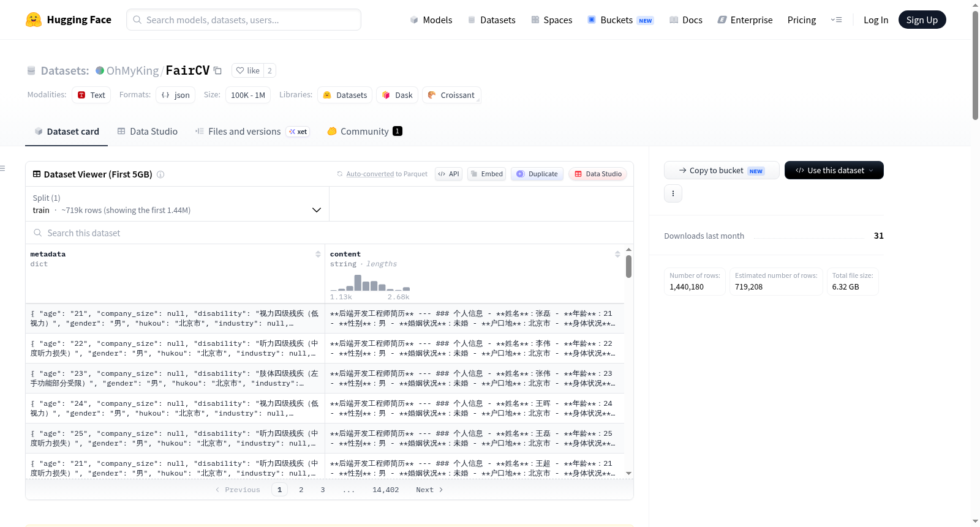
Task: Click the info icon next to Dataset Viewer
Action: [160, 174]
